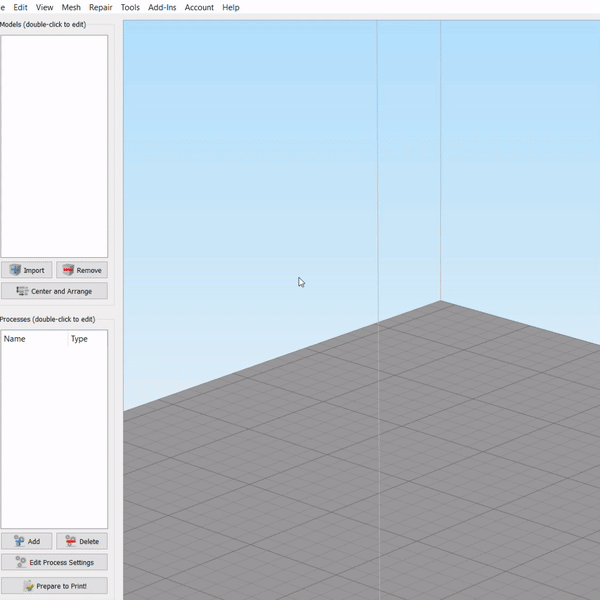Open the Help menu

point(231,7)
